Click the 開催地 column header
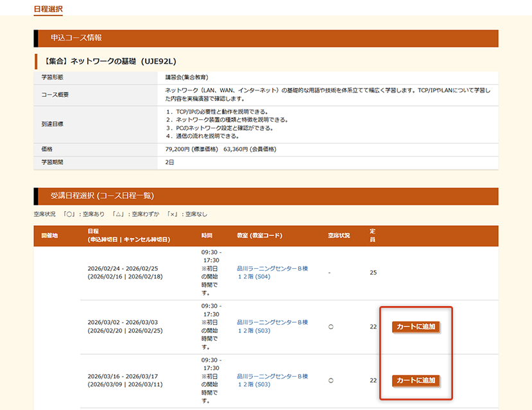This screenshot has height=410, width=532. pyautogui.click(x=49, y=235)
